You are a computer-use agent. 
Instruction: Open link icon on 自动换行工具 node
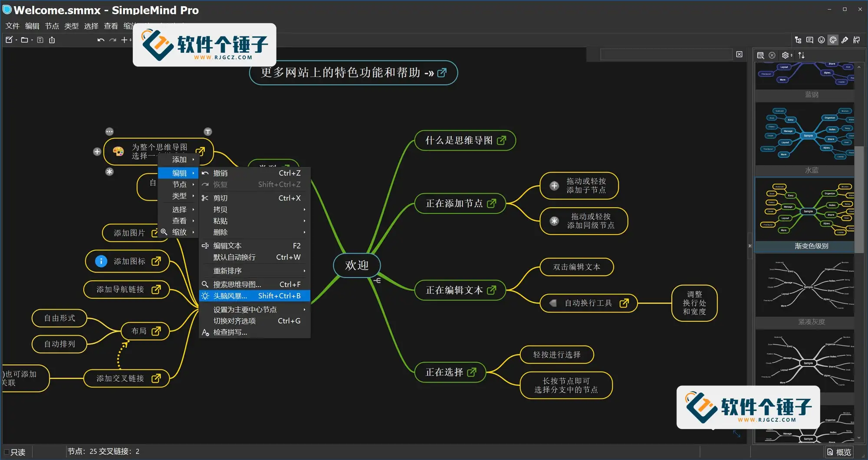tap(624, 303)
